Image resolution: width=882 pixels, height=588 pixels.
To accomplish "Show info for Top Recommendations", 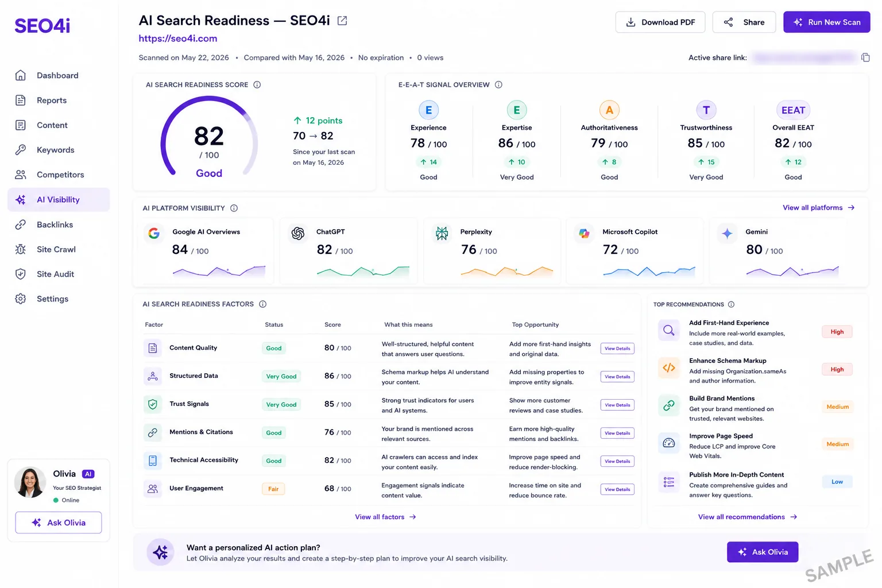I will click(x=731, y=304).
